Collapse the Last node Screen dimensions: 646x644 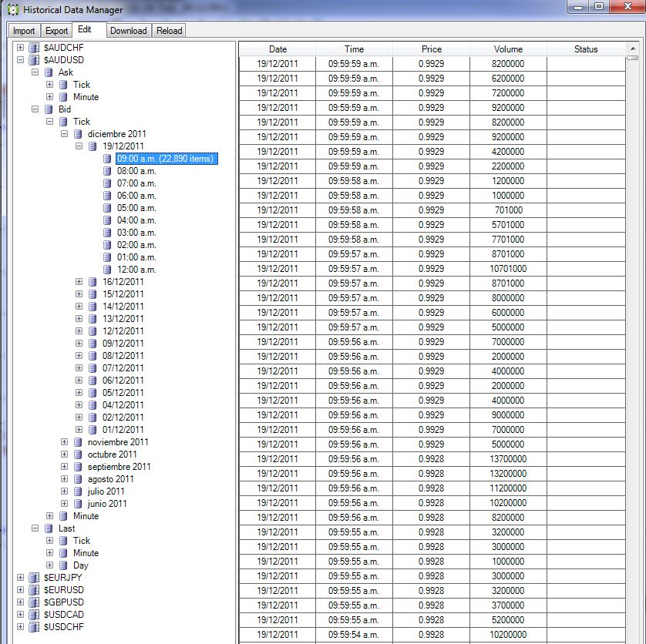tap(35, 528)
